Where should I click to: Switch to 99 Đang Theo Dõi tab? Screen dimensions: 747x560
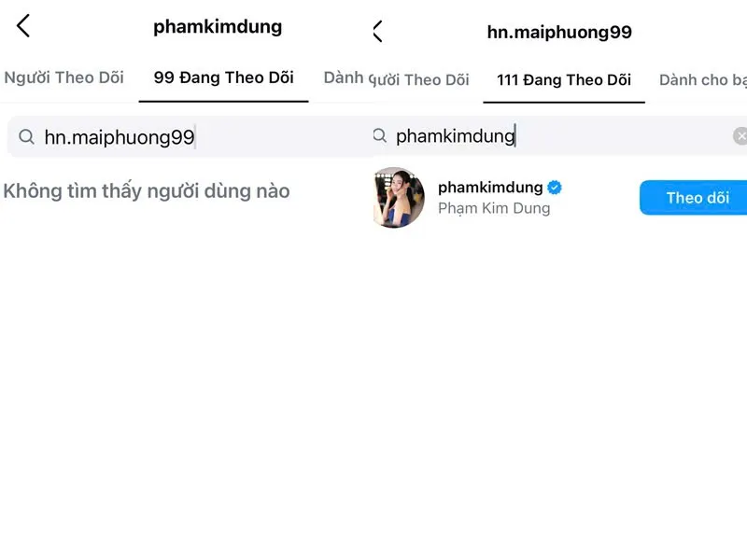[223, 77]
